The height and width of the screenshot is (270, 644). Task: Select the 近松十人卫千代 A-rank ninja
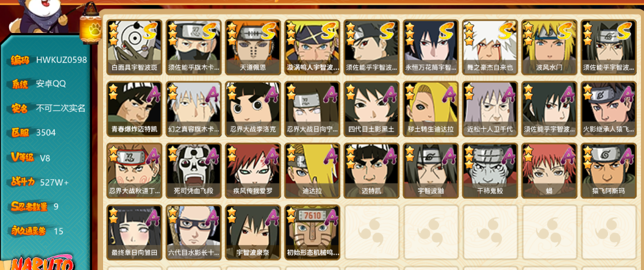(x=490, y=109)
